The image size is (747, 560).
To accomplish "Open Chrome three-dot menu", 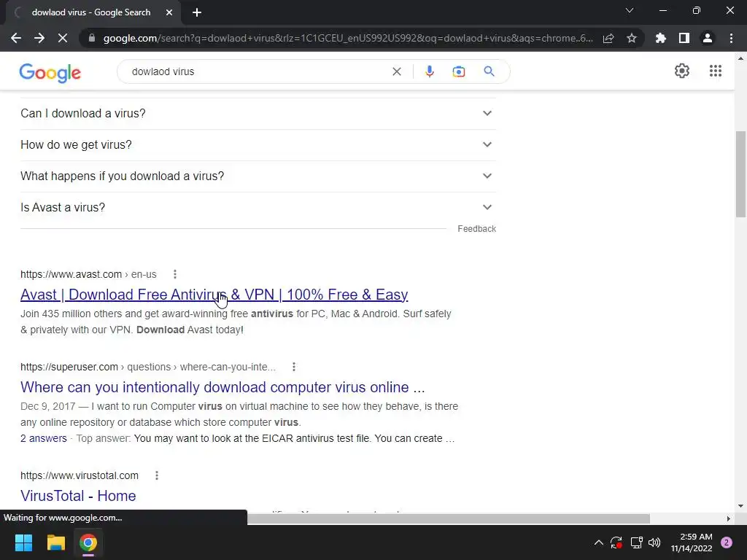I will [x=731, y=38].
